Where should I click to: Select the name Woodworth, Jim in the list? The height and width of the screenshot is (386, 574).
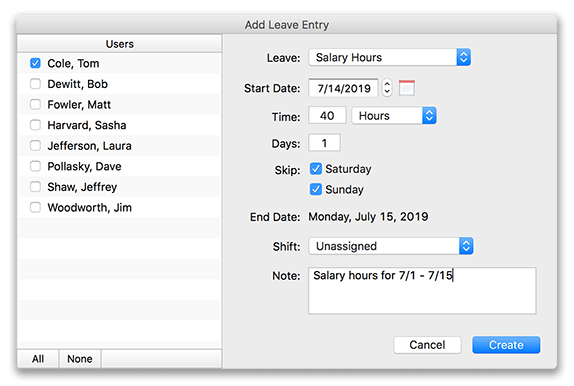coord(89,207)
